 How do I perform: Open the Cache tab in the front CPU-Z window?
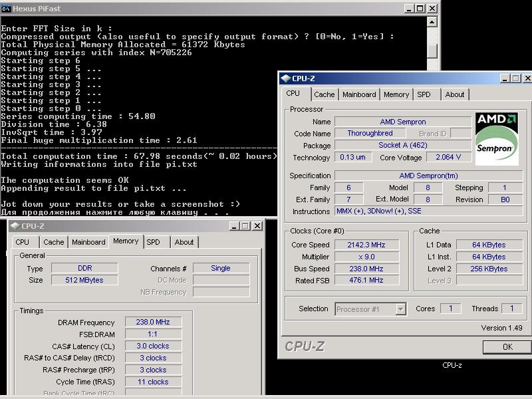click(x=324, y=94)
